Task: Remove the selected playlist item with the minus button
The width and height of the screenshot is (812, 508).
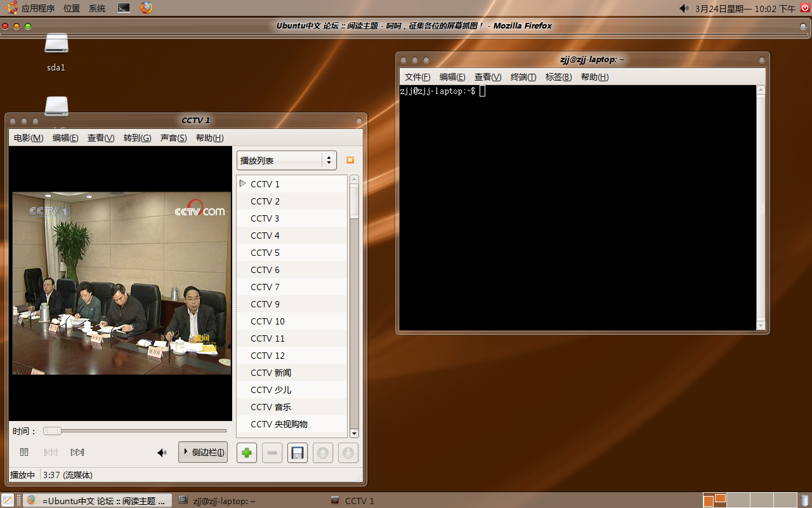Action: (x=272, y=453)
